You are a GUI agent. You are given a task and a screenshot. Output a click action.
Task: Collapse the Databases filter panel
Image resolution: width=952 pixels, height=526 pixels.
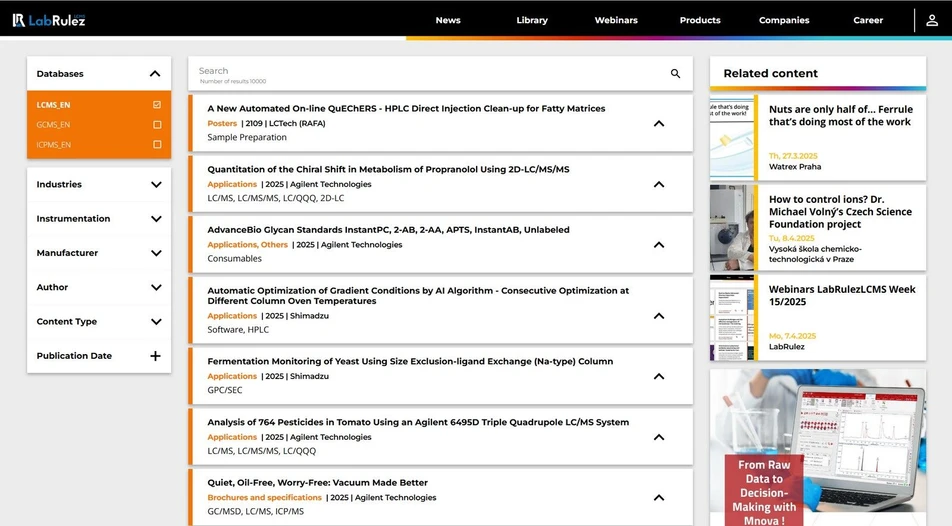[155, 73]
